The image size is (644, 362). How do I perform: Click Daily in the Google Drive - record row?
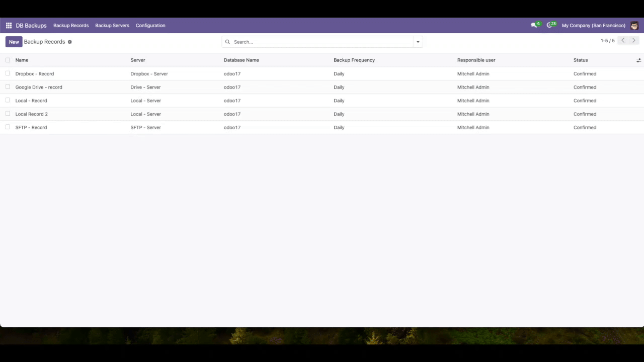pyautogui.click(x=339, y=87)
